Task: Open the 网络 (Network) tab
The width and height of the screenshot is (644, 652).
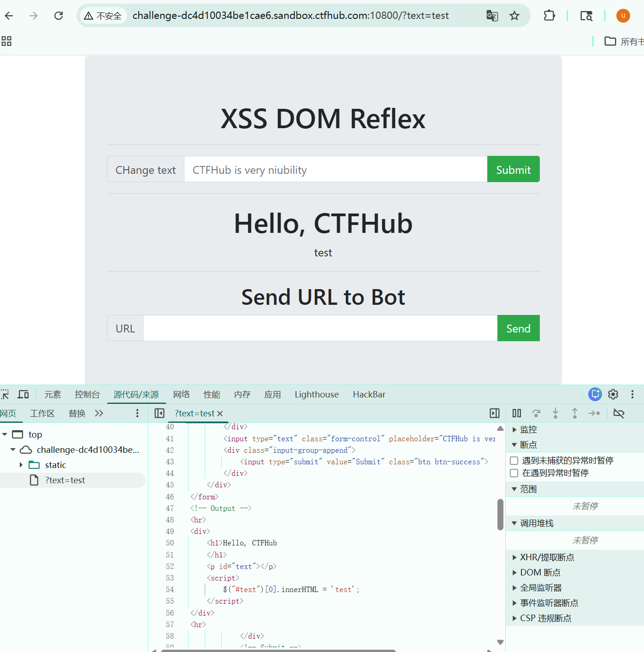Action: point(181,394)
